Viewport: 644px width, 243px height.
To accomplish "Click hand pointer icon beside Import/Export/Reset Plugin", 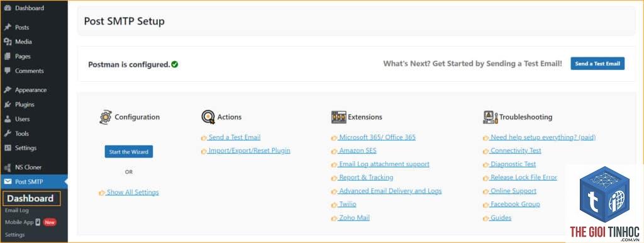I will (204, 151).
